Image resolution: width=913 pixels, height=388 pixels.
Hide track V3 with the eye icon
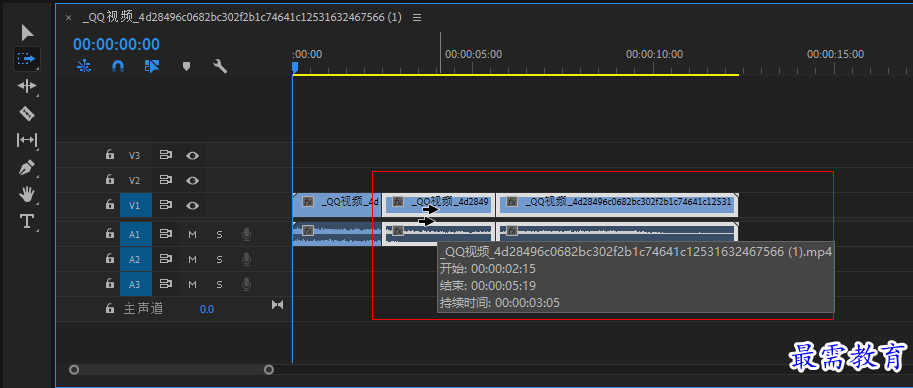click(192, 156)
